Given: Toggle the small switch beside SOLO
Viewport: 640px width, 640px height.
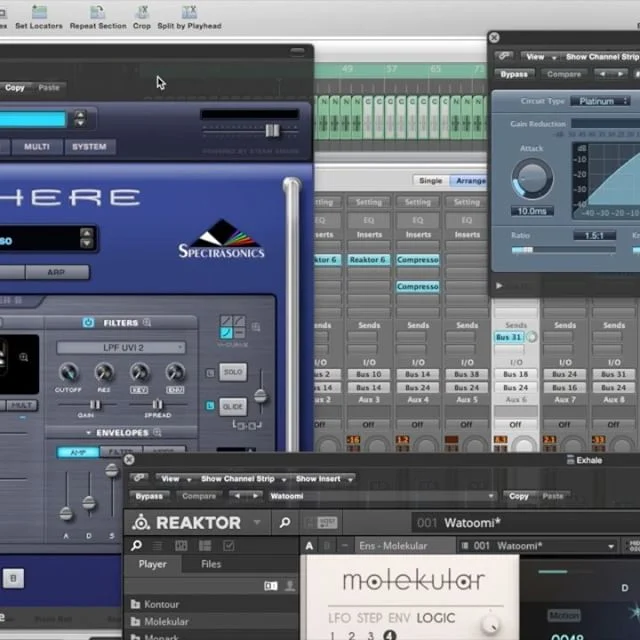Looking at the screenshot, I should tap(210, 373).
